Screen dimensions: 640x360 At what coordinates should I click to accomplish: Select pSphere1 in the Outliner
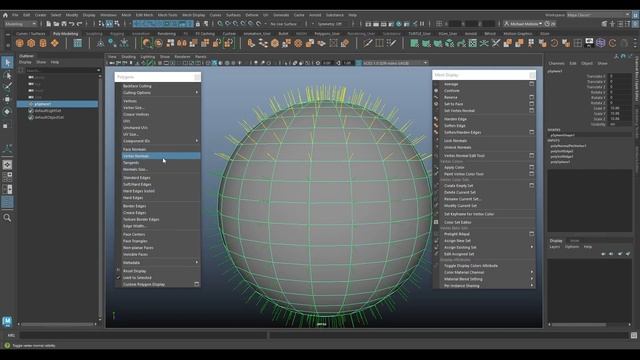click(x=57, y=104)
